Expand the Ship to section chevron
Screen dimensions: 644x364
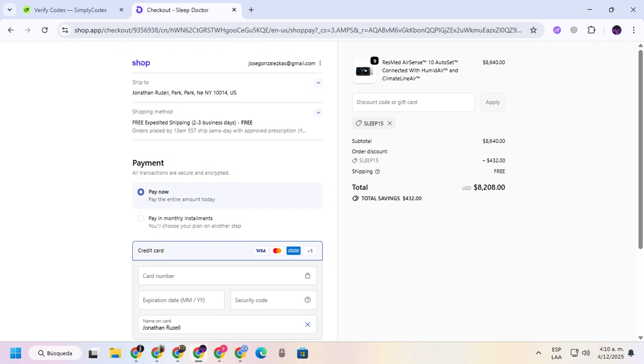tap(318, 83)
